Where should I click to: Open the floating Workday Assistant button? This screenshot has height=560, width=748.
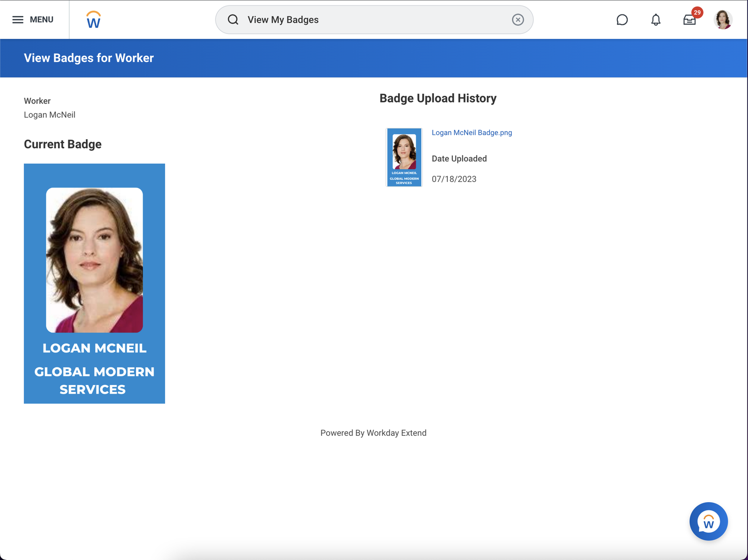point(708,521)
